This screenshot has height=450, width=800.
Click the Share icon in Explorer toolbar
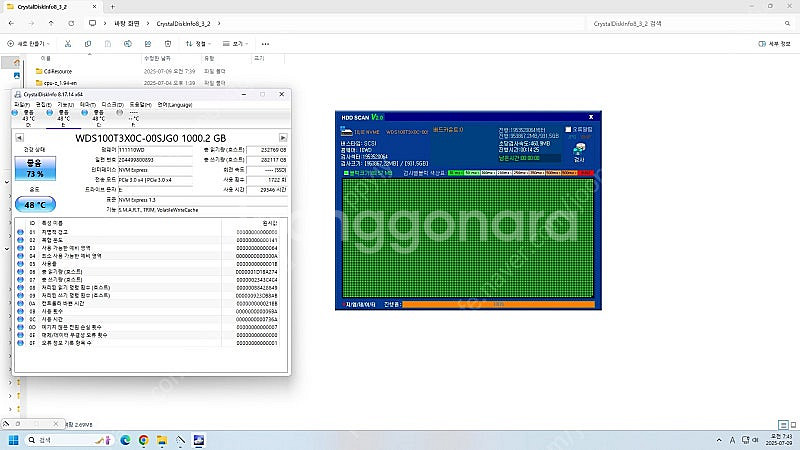(147, 44)
